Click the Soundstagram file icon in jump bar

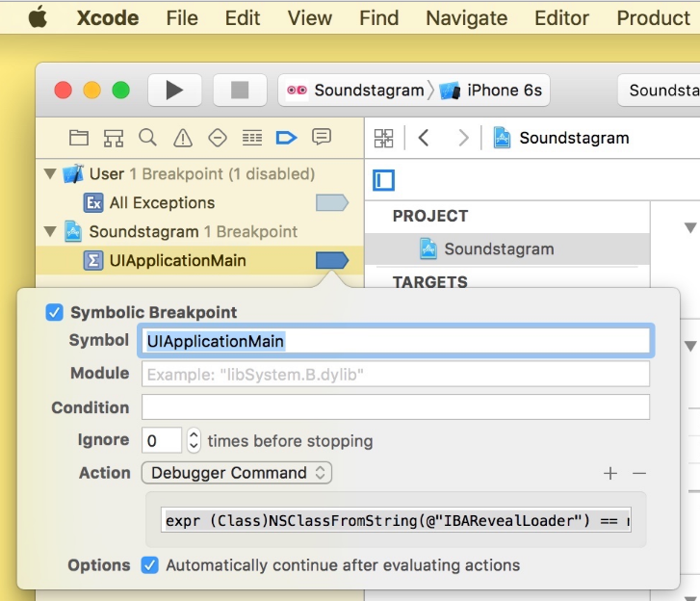tap(502, 138)
